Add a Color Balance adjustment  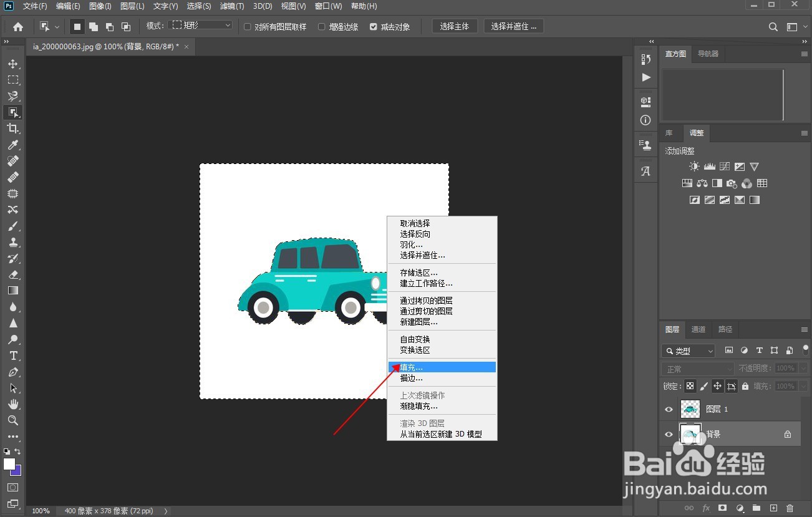tap(702, 183)
